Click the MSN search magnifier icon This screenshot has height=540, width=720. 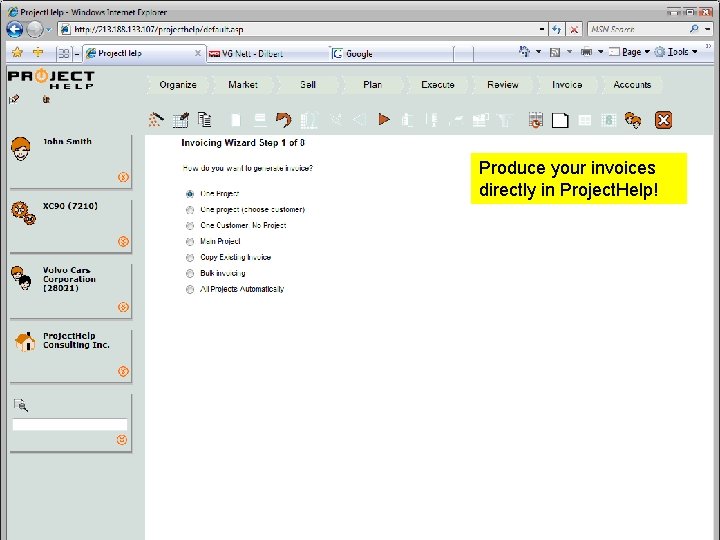pos(694,29)
